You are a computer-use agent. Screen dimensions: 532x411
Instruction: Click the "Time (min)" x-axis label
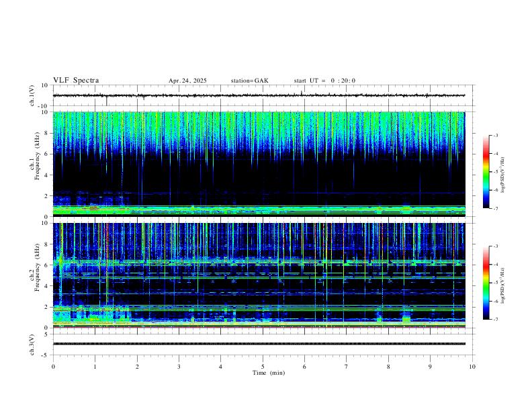(x=269, y=373)
